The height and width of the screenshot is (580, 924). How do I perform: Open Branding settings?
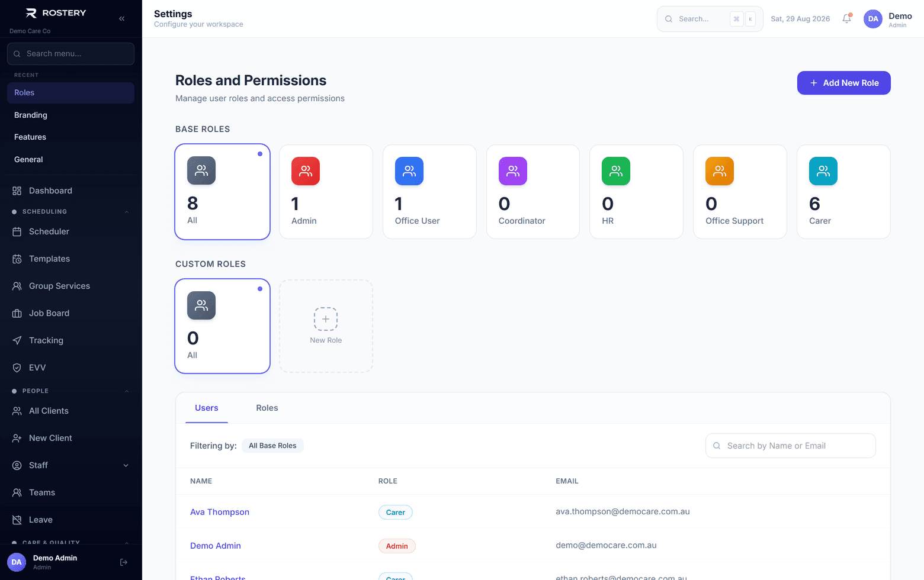pyautogui.click(x=71, y=115)
